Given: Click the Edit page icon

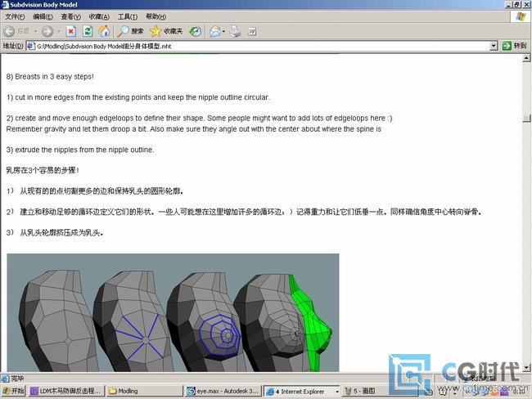Looking at the screenshot, I should 252,32.
